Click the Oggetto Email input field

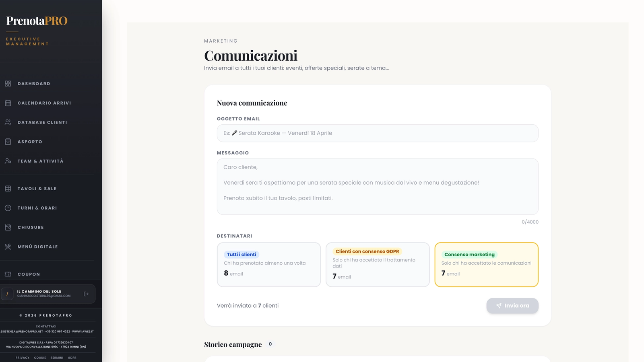378,133
